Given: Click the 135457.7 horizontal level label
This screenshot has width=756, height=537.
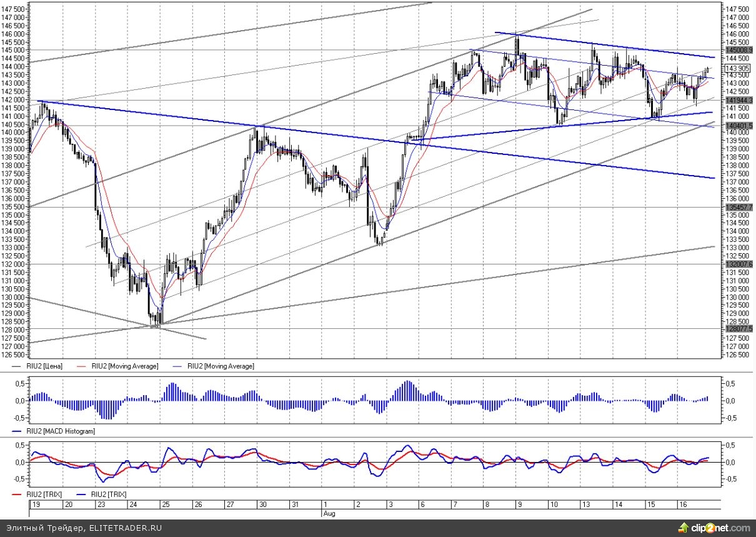Looking at the screenshot, I should point(739,207).
